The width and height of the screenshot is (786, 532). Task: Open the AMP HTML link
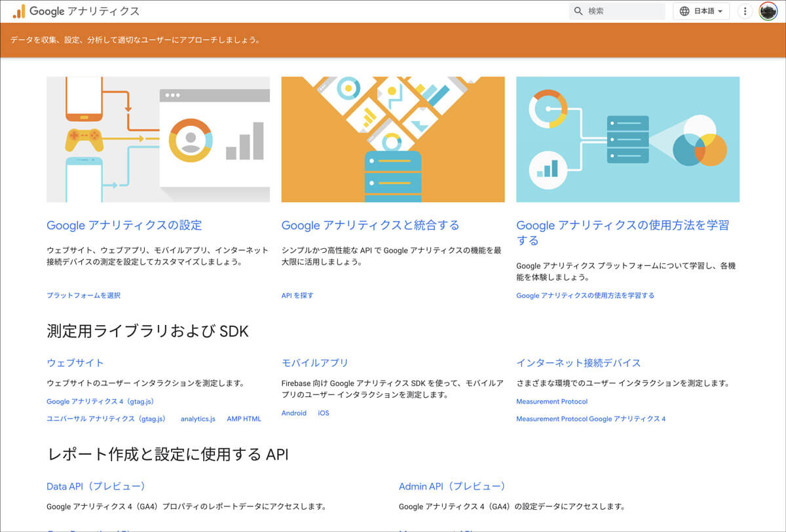click(244, 419)
